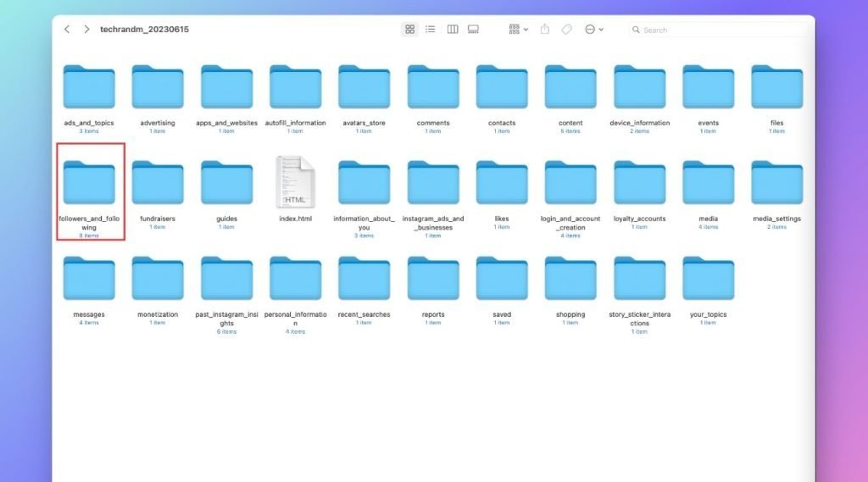Switch to list view
Viewport: 868px width, 482px height.
431,29
